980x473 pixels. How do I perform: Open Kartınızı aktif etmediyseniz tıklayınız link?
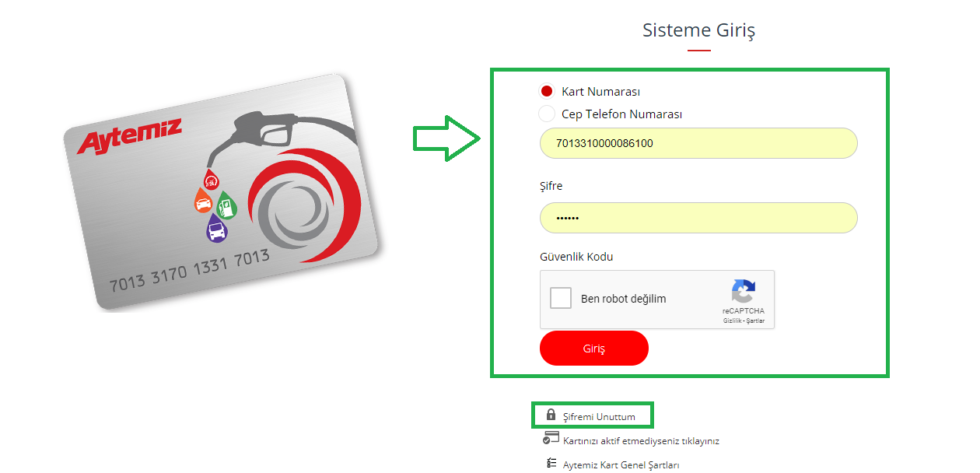pos(641,440)
